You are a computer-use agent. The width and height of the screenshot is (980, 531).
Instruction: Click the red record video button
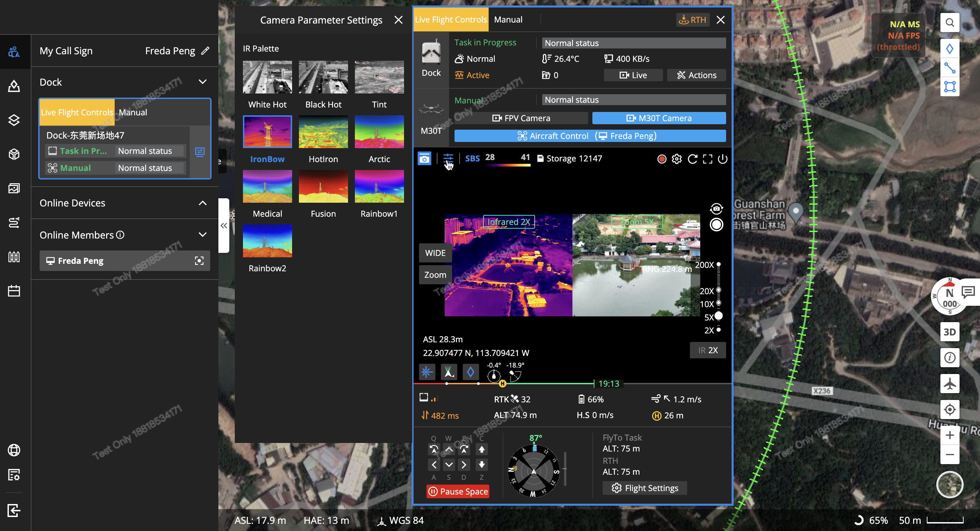(x=662, y=159)
